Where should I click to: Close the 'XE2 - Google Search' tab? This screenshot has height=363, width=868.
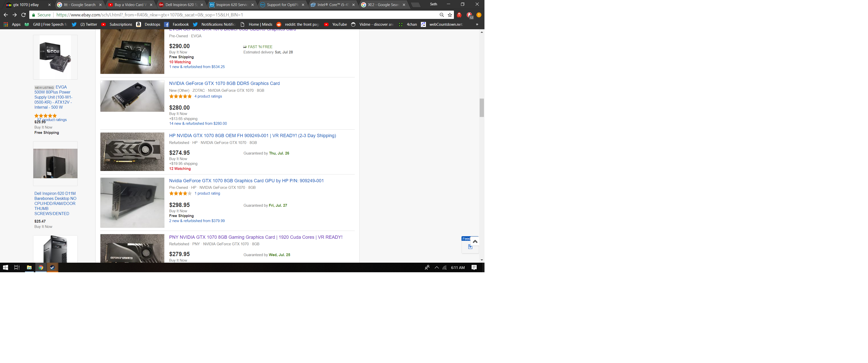[x=404, y=5]
